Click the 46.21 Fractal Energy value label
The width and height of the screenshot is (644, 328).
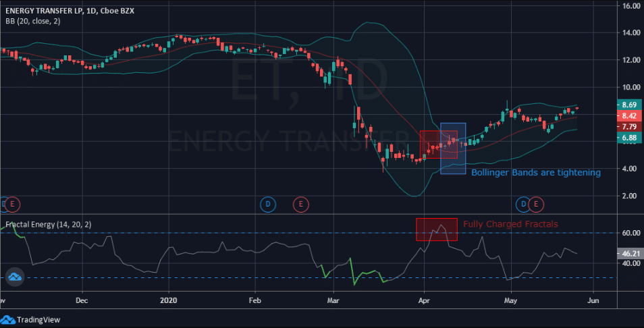[x=629, y=254]
